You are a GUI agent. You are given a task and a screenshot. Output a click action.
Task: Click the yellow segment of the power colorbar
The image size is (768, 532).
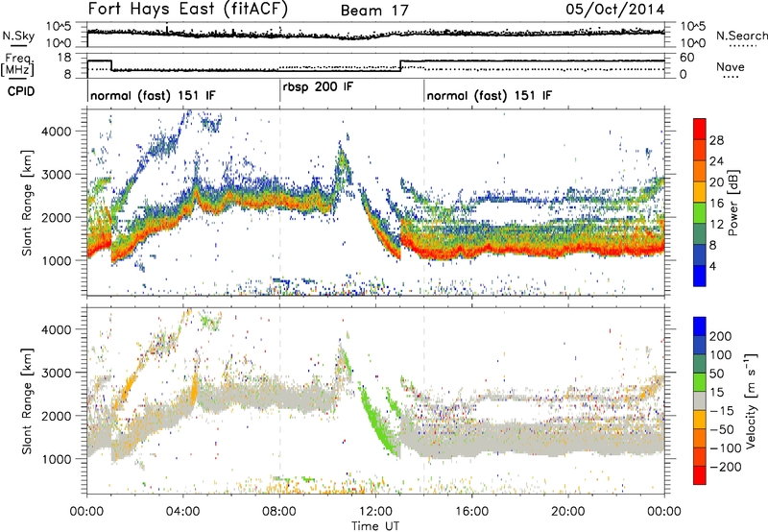(x=700, y=192)
